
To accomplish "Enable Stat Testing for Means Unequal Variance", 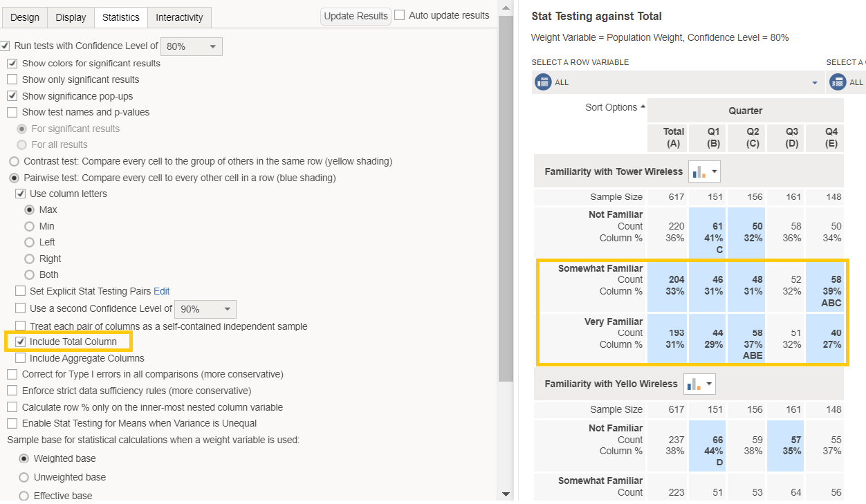I will [x=12, y=423].
